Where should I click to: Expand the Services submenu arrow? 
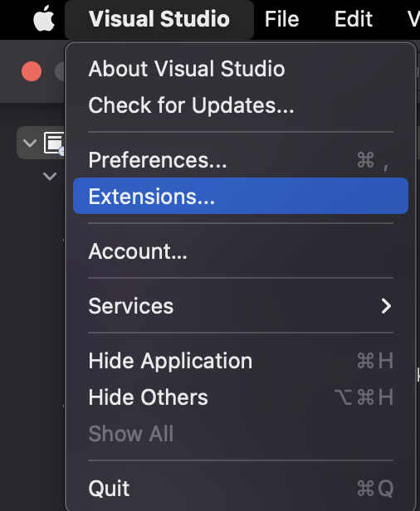386,306
